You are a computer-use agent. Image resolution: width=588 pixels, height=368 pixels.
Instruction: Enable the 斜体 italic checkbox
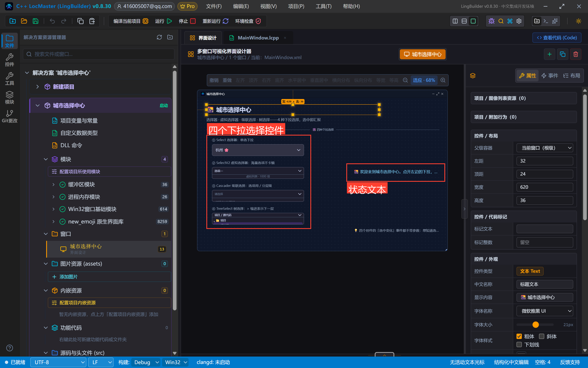pyautogui.click(x=542, y=336)
